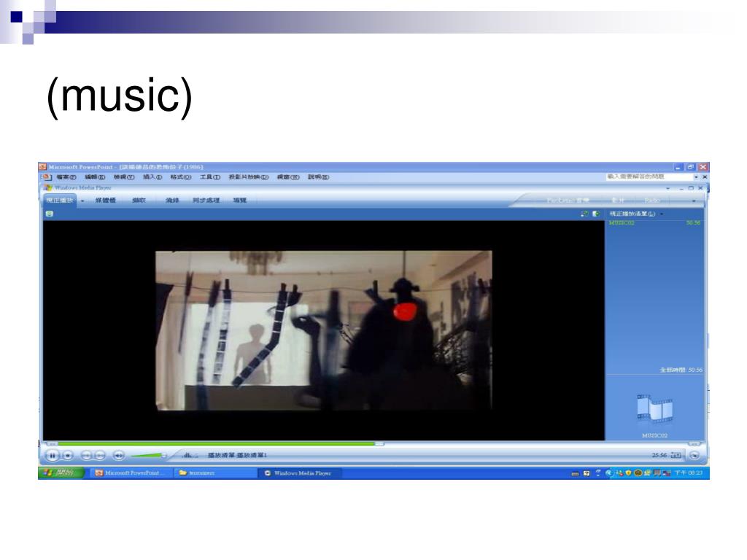Open PowerPoint 工具(T) menu
Image resolution: width=747 pixels, height=560 pixels.
coord(209,177)
